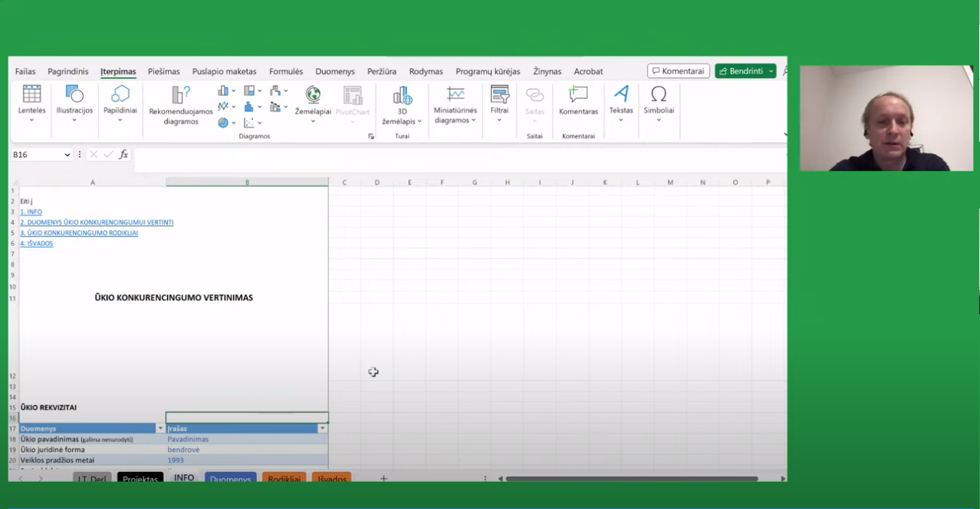Screen dimensions: 980x509
Task: Open the Lentelės tables menu
Action: 32,101
